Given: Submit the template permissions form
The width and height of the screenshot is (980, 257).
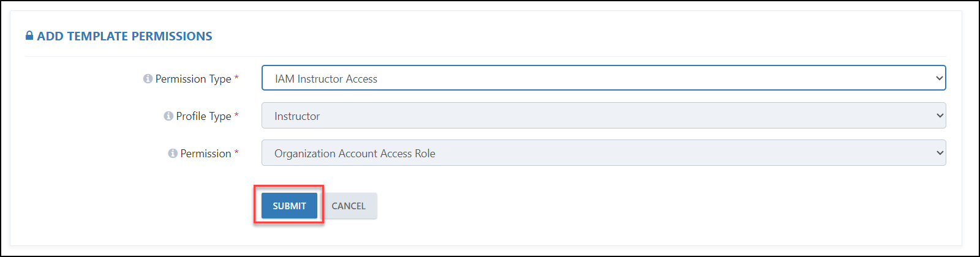Looking at the screenshot, I should click(289, 206).
